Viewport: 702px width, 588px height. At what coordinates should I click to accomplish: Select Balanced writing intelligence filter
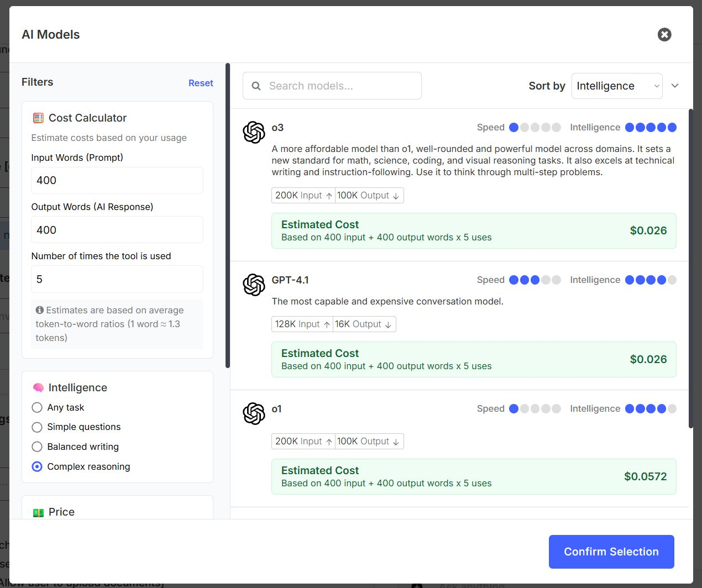37,447
